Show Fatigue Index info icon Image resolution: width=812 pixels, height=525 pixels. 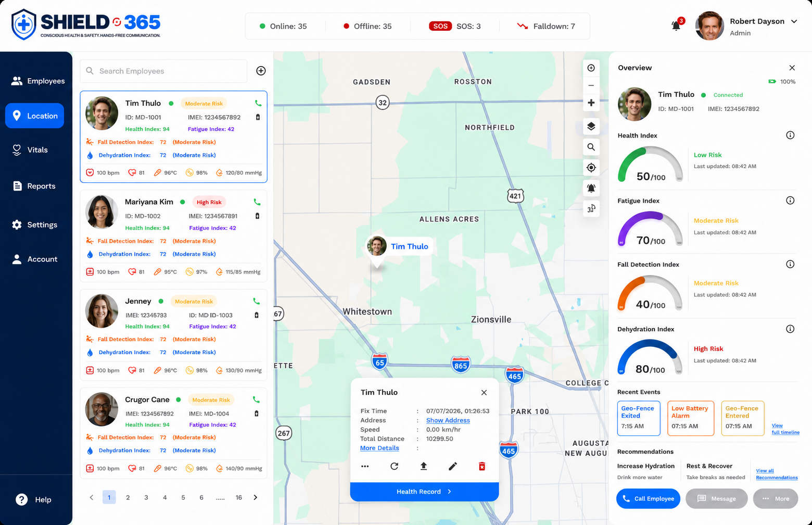(x=790, y=201)
